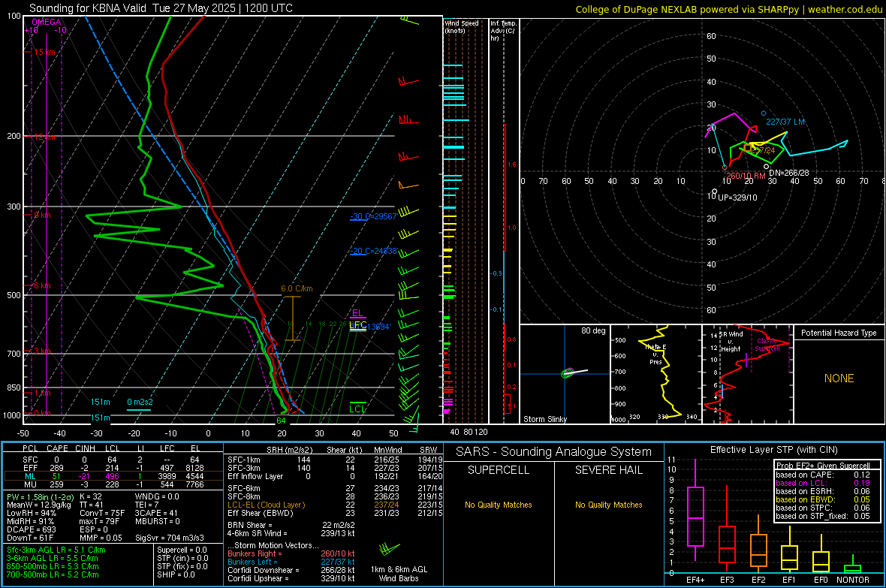Click the PW = 1.58in value

39,496
